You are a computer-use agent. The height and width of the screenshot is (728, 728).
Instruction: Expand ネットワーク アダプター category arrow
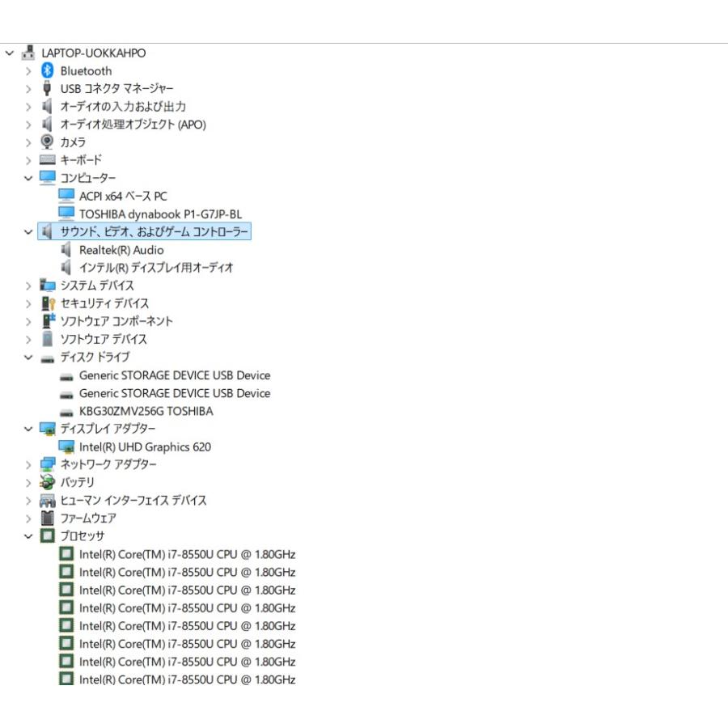click(28, 465)
